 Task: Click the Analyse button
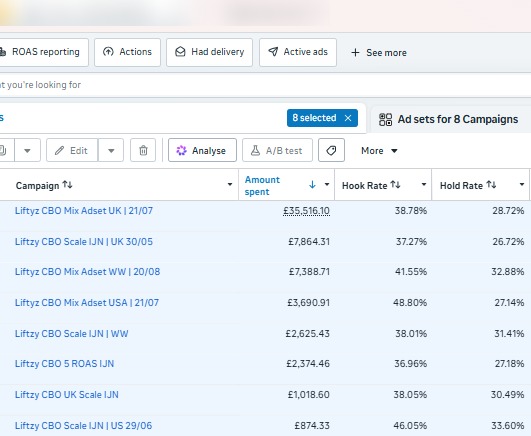pyautogui.click(x=202, y=150)
